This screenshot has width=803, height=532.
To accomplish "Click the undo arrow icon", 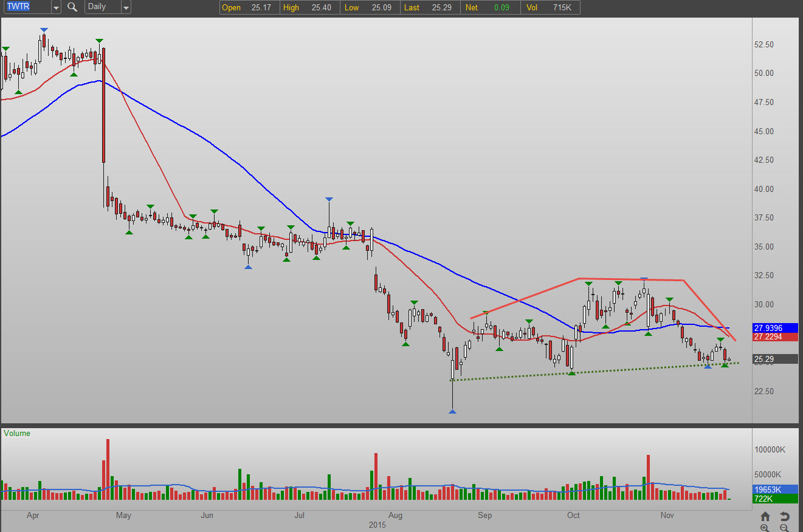I will [x=785, y=516].
